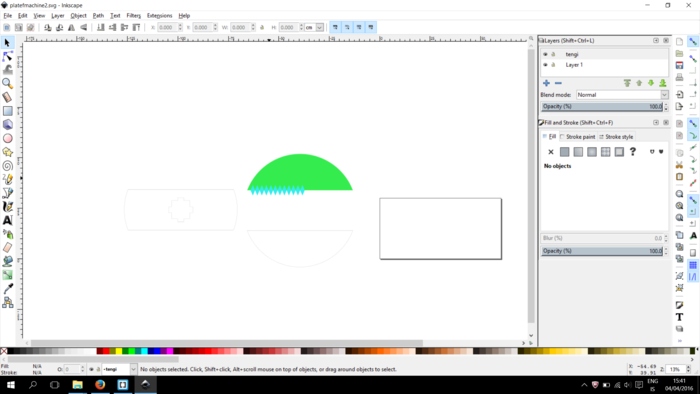Screen dimensions: 700x394
Task: Open the Path menu
Action: point(98,16)
